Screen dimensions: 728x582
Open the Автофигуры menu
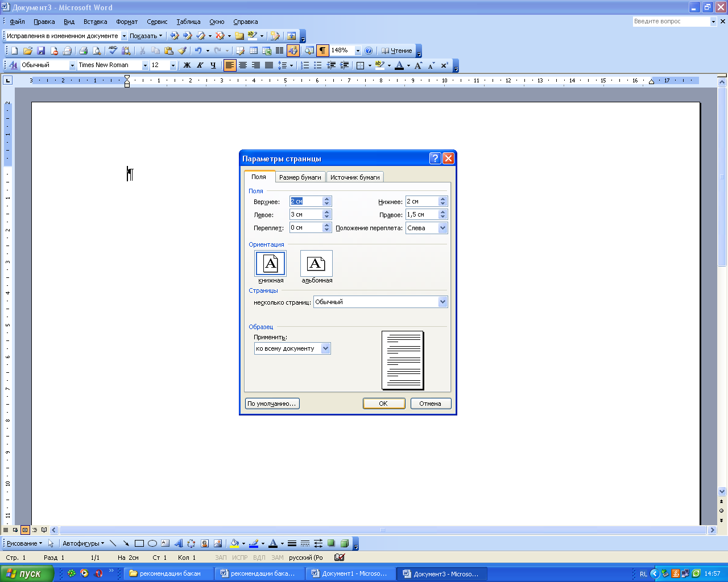83,543
